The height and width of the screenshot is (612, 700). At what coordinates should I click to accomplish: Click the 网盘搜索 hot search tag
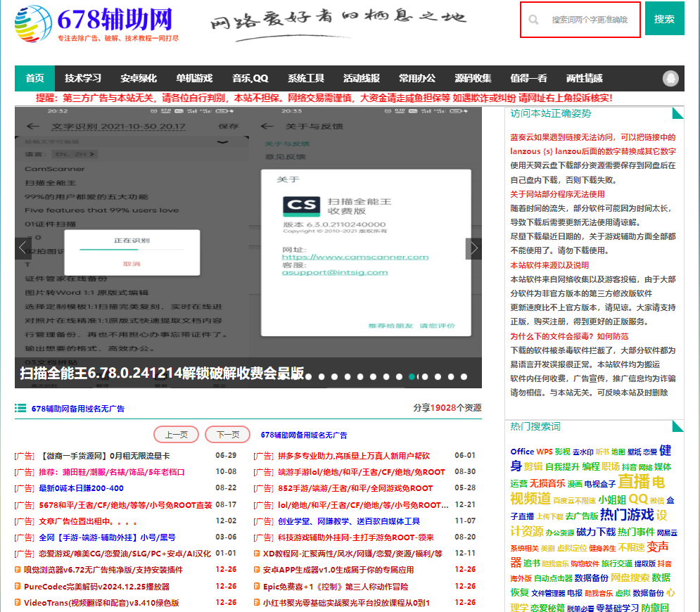[x=630, y=578]
